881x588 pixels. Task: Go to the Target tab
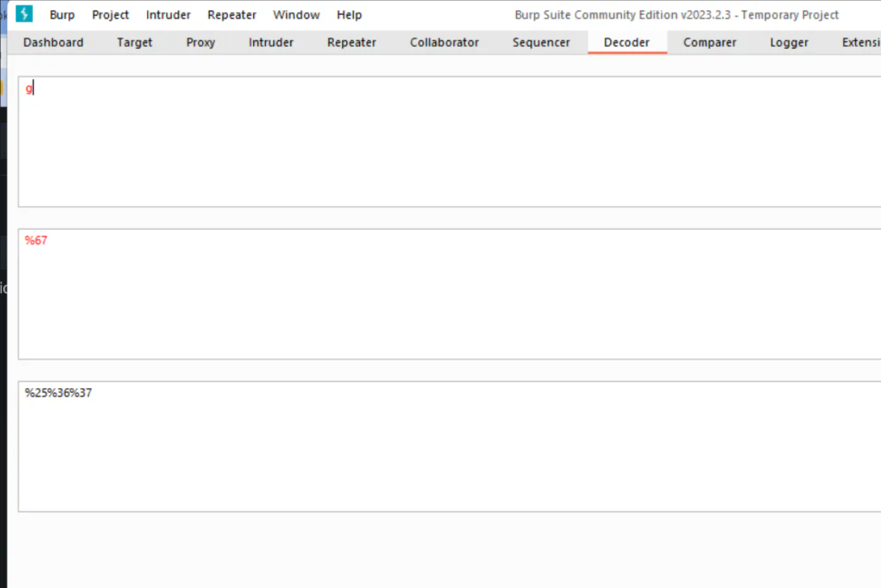[134, 43]
